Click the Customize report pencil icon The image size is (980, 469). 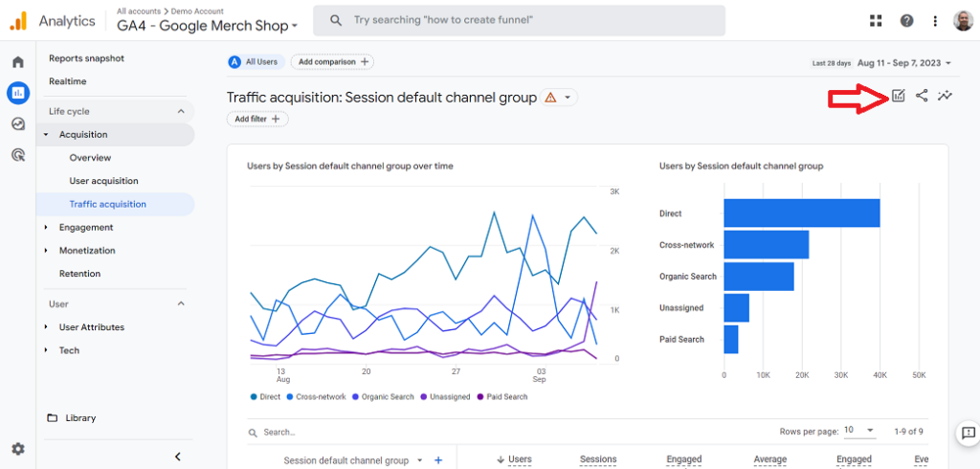point(898,96)
